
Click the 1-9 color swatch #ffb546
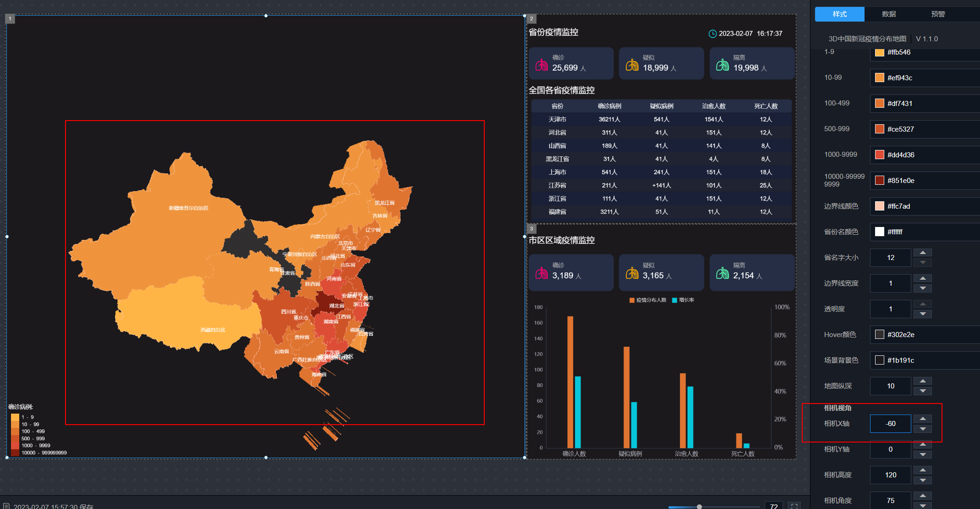click(879, 52)
